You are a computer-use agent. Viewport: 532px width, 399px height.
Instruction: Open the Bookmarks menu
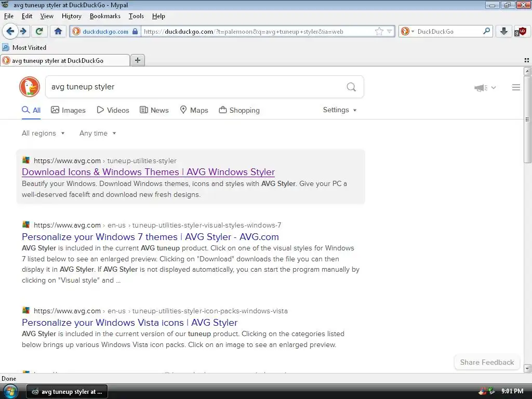click(105, 16)
